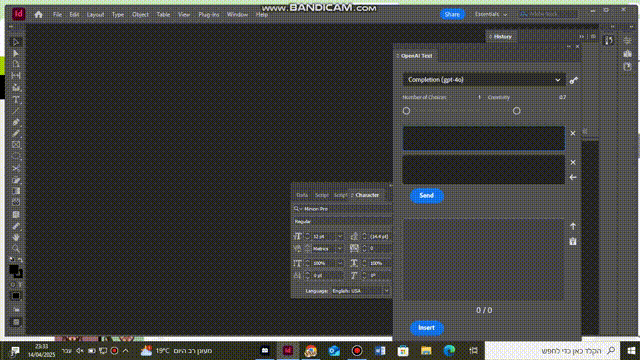This screenshot has width=640, height=360.
Task: Select the Zoom tool
Action: coord(16,248)
